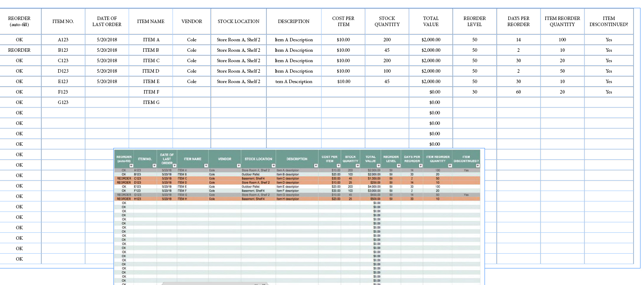Open the ITEM NO. column filter icon
644x285 pixels.
click(154, 165)
